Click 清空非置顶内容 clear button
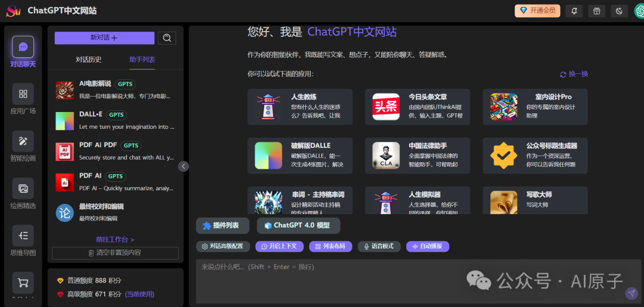The height and width of the screenshot is (307, 644). click(x=116, y=253)
